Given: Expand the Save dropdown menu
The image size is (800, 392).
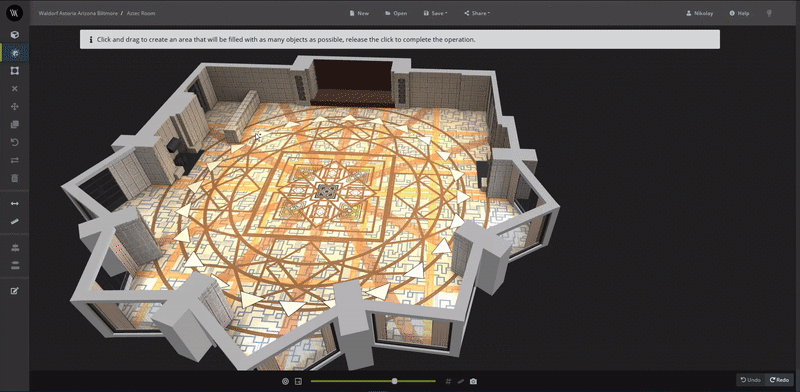Looking at the screenshot, I should pyautogui.click(x=435, y=13).
